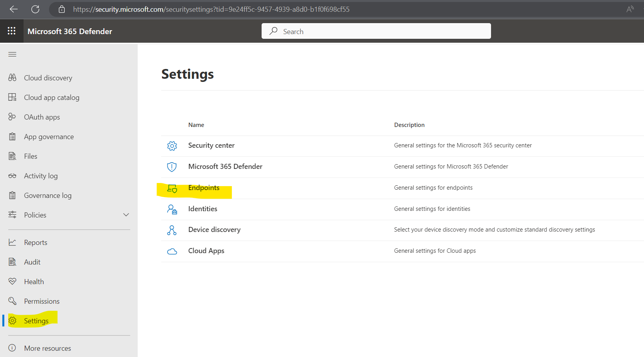Click the Security center gear icon

point(172,146)
